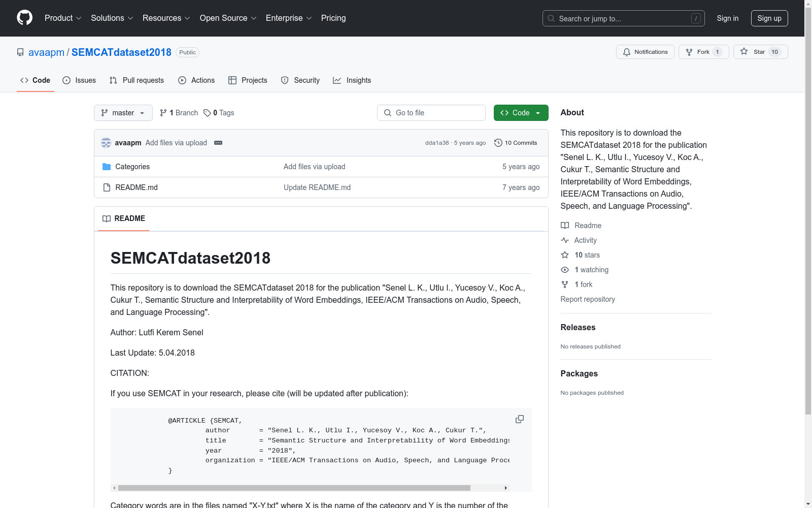The image size is (812, 508).
Task: Open the Releases section heading
Action: 578,328
